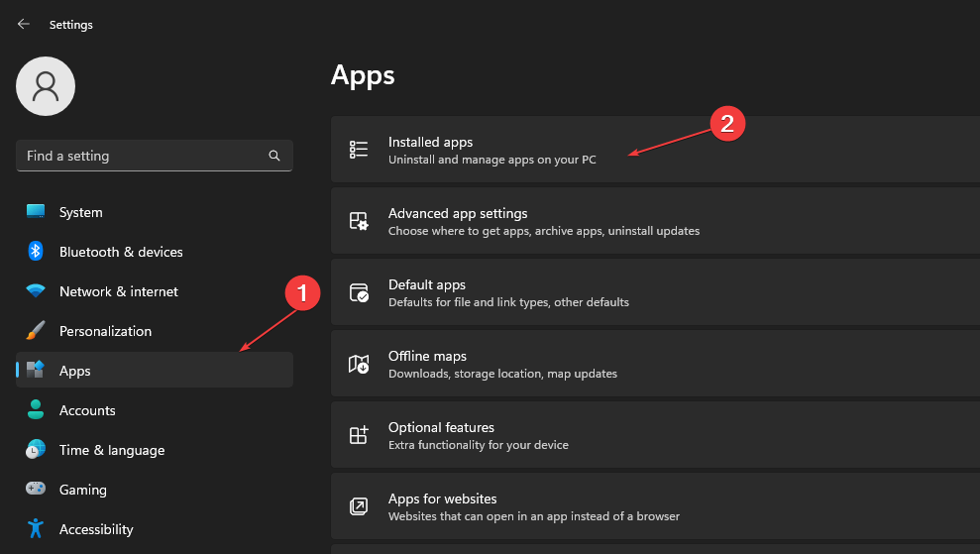Click the Apps sidebar icon
The width and height of the screenshot is (980, 554).
click(x=36, y=370)
